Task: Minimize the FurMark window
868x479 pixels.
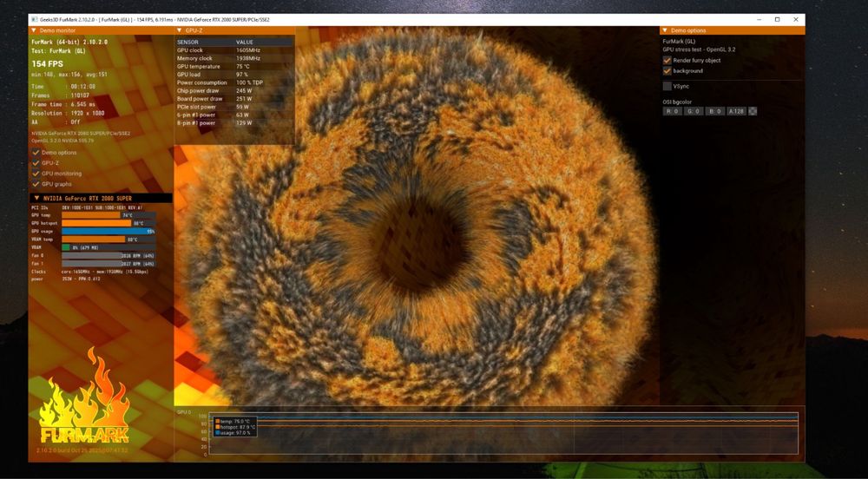Action: 759,19
